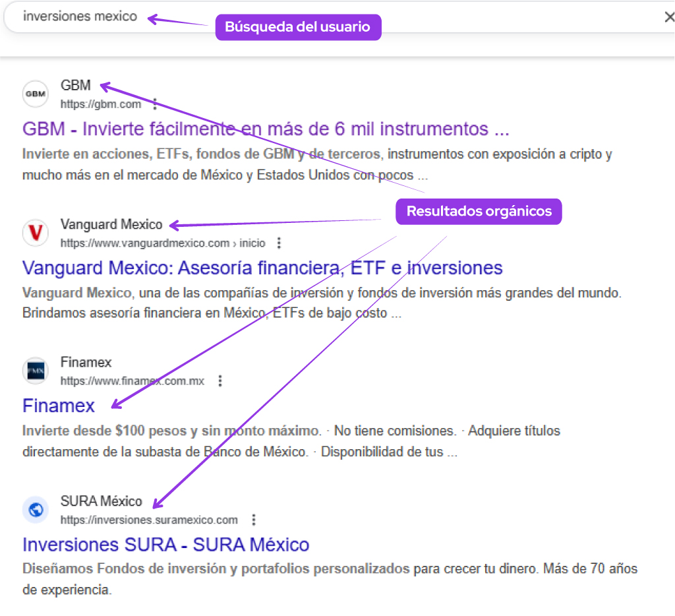Click the https://www.finamex.com.mx URL
The height and width of the screenshot is (616, 675).
pos(132,381)
